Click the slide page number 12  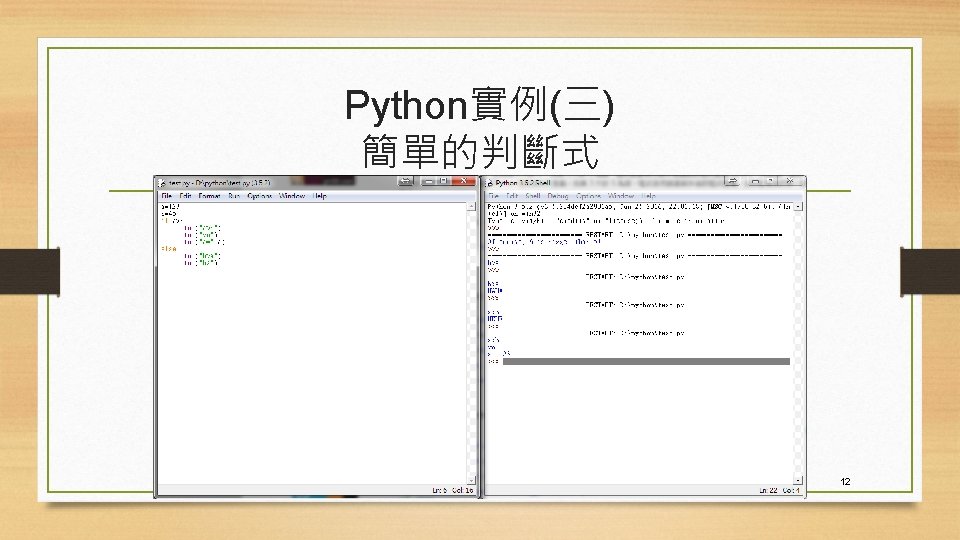coord(846,482)
